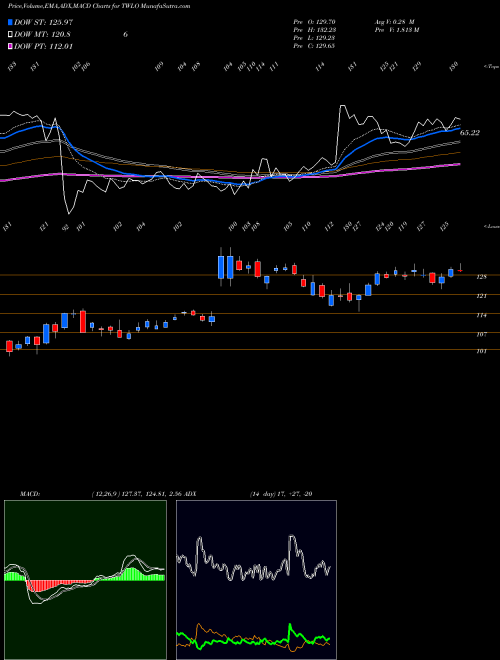500x660 pixels.
Task: Select the 'Pre V: 1.813 M' value
Action: click(x=396, y=30)
